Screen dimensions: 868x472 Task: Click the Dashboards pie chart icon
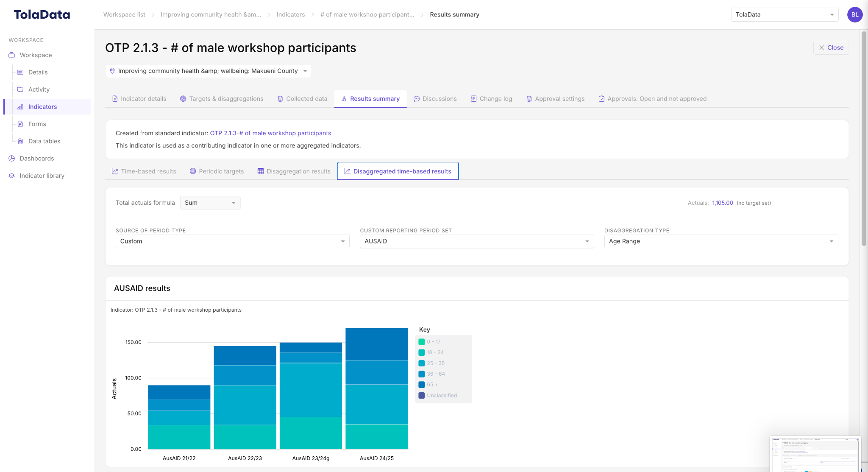[x=12, y=158]
